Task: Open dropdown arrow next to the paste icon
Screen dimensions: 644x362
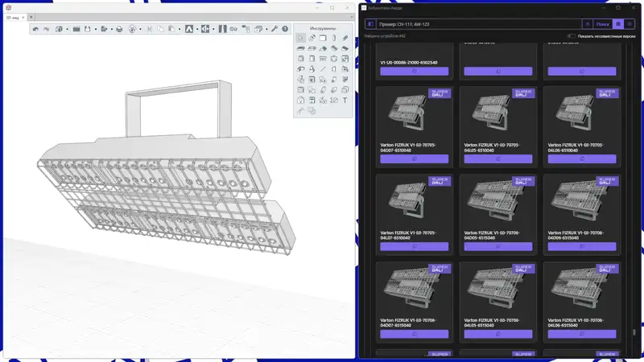Action: tap(180, 29)
